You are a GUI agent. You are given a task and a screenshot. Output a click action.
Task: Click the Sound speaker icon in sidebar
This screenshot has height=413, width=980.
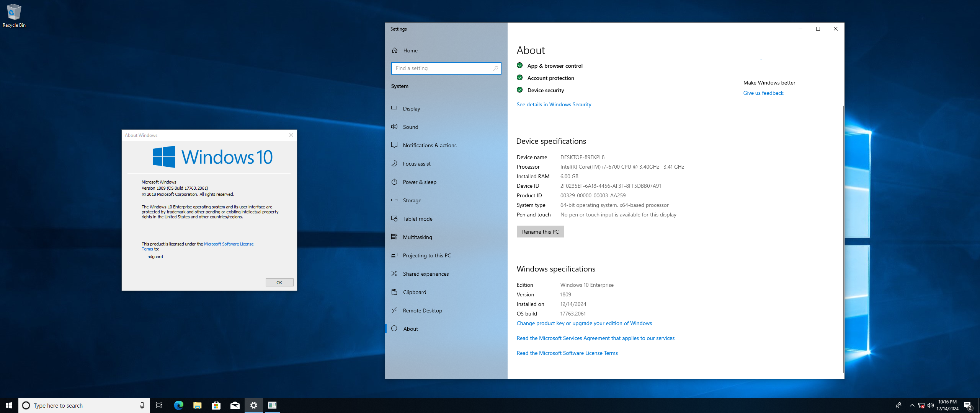click(x=394, y=127)
